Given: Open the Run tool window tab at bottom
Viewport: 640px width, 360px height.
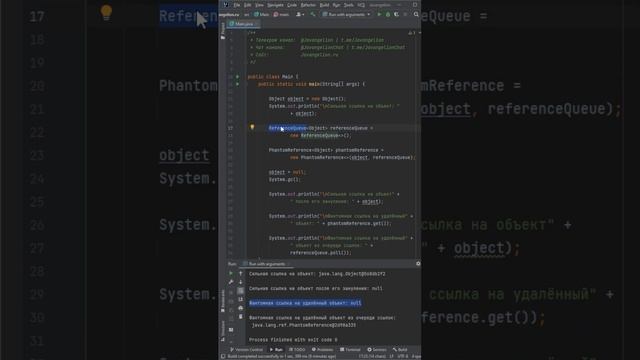Looking at the screenshot, I should (x=276, y=350).
